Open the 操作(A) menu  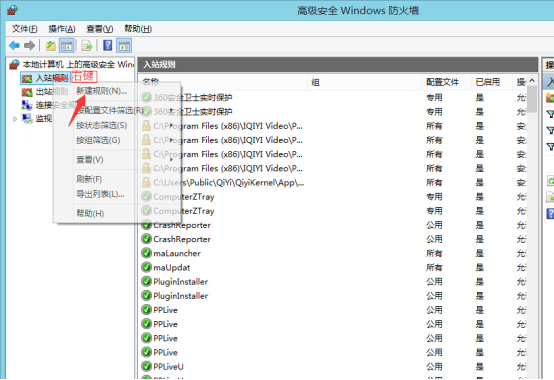coord(62,29)
